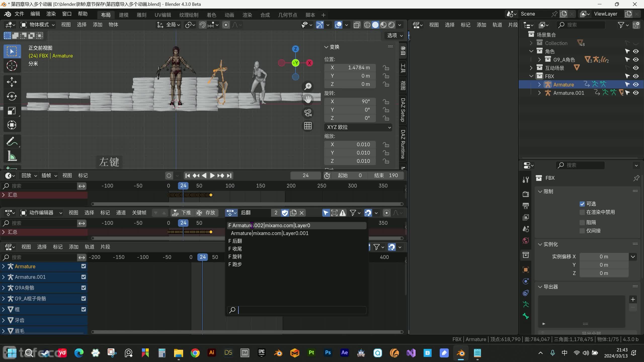Expand the 互动场景 collection
Viewport: 644px width, 362px height.
(x=531, y=68)
